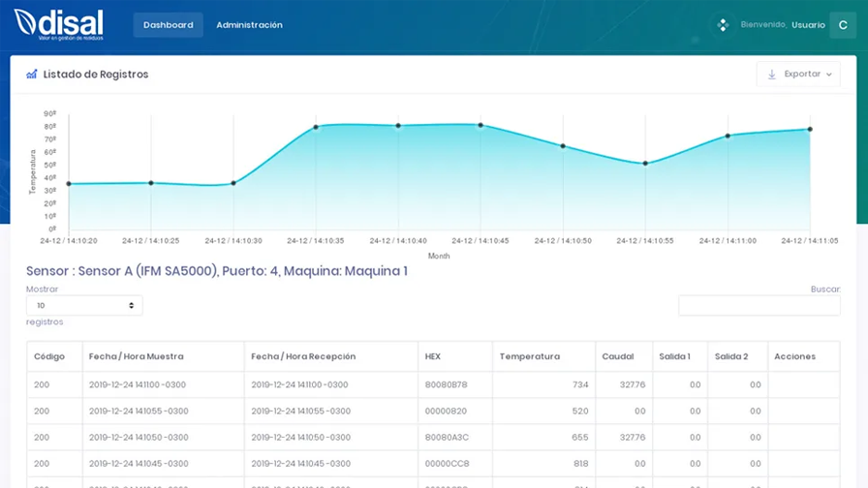Select chart data point at 14:10:55
This screenshot has height=488, width=868.
pos(645,164)
